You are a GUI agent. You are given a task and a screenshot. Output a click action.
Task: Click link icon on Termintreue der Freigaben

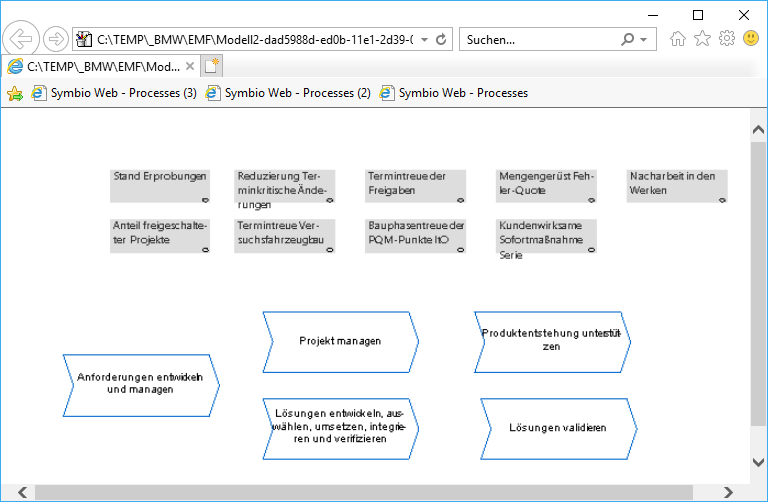[x=460, y=200]
